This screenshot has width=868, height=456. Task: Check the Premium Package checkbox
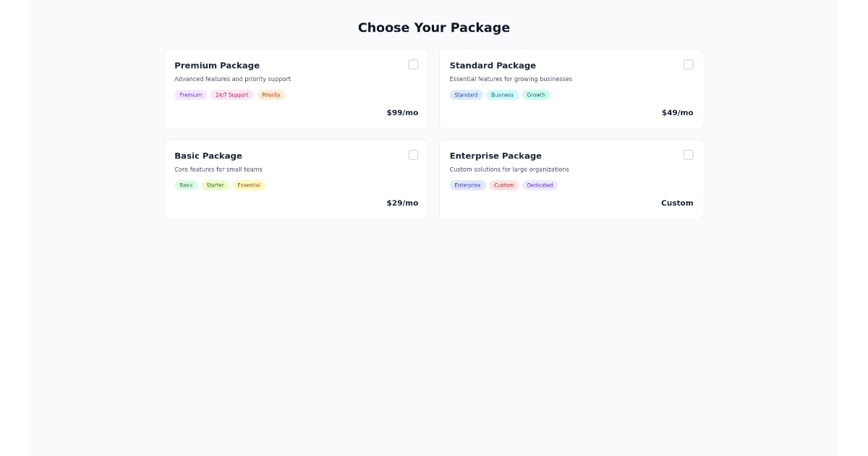click(413, 64)
